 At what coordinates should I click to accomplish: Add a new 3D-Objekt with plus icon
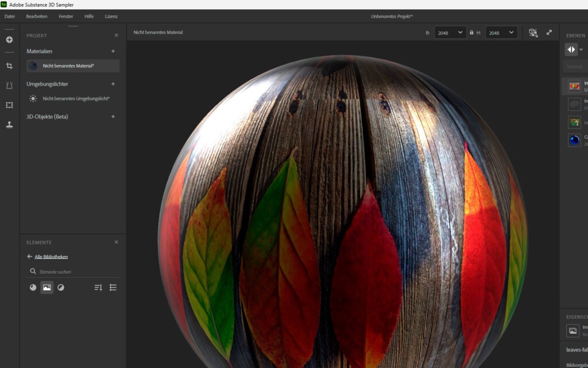[x=113, y=116]
